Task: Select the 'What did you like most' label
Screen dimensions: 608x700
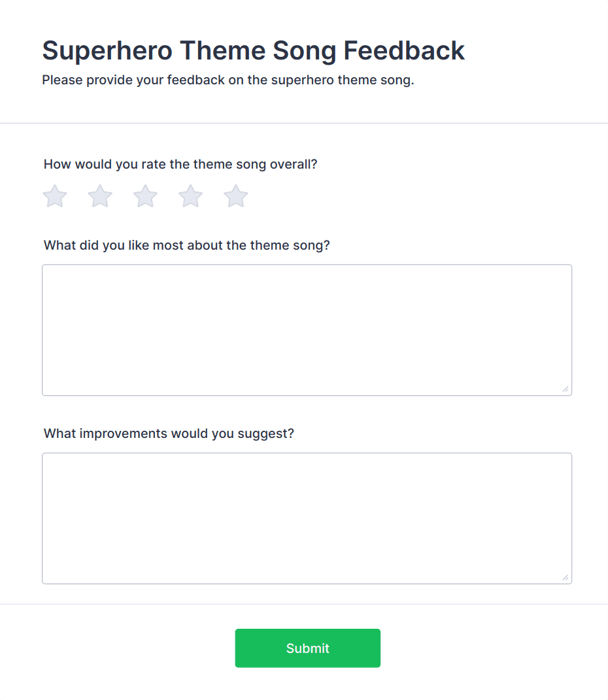Action: (x=187, y=246)
